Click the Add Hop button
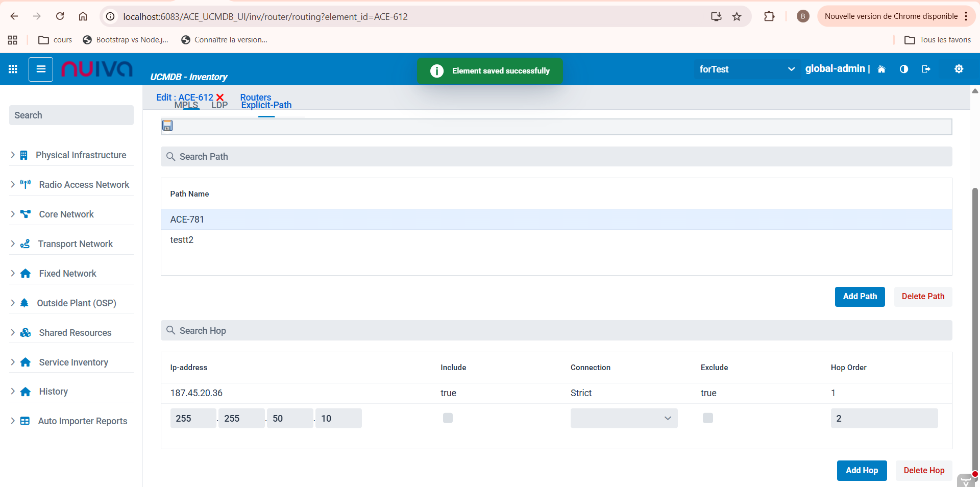The height and width of the screenshot is (487, 980). click(862, 470)
